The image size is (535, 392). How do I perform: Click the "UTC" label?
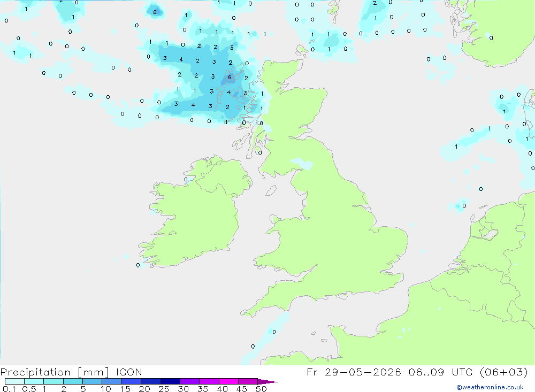(x=462, y=372)
